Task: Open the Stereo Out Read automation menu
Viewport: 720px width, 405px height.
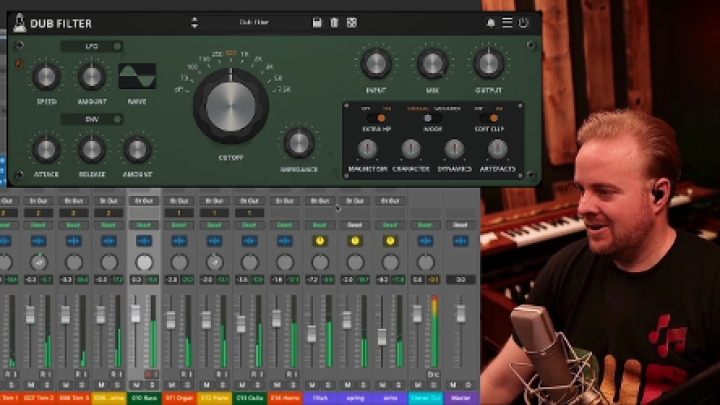Action: tap(425, 225)
